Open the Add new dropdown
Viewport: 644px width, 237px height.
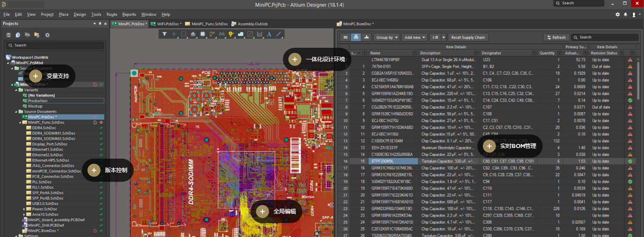pos(414,37)
